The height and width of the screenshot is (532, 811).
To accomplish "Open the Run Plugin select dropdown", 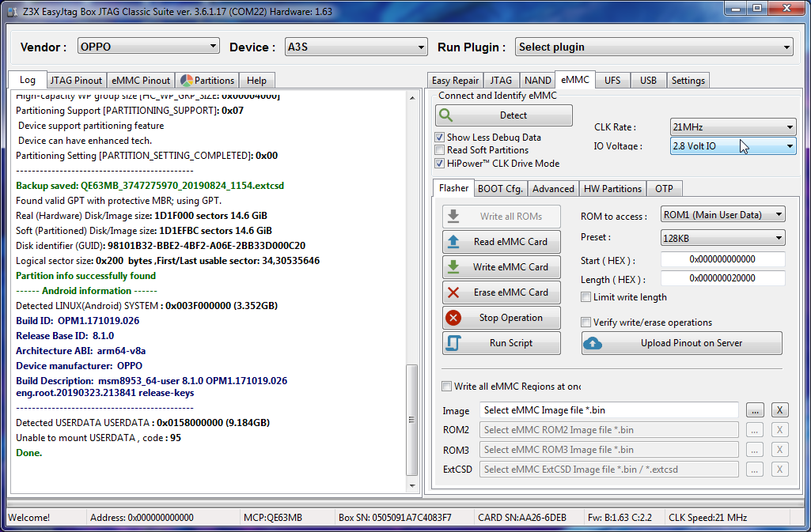I will coord(654,47).
